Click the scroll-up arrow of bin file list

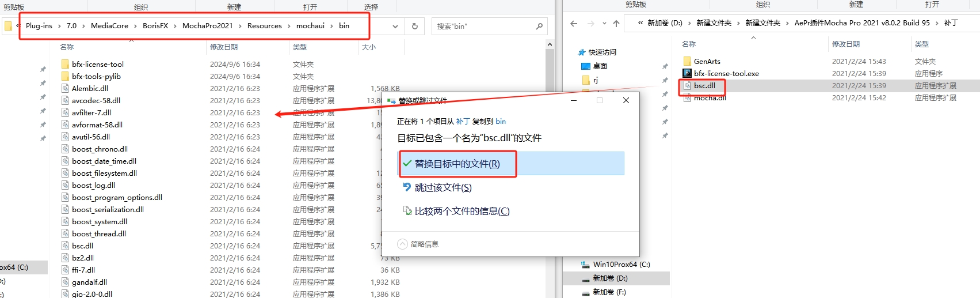tap(550, 44)
